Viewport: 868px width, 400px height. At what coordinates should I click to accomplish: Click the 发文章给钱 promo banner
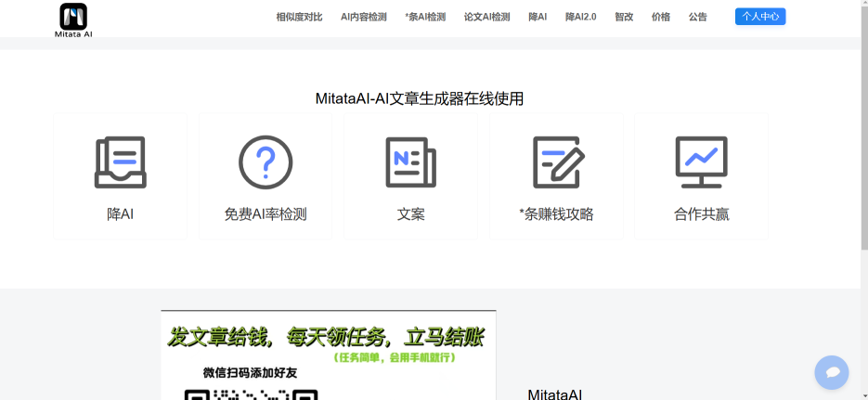329,355
